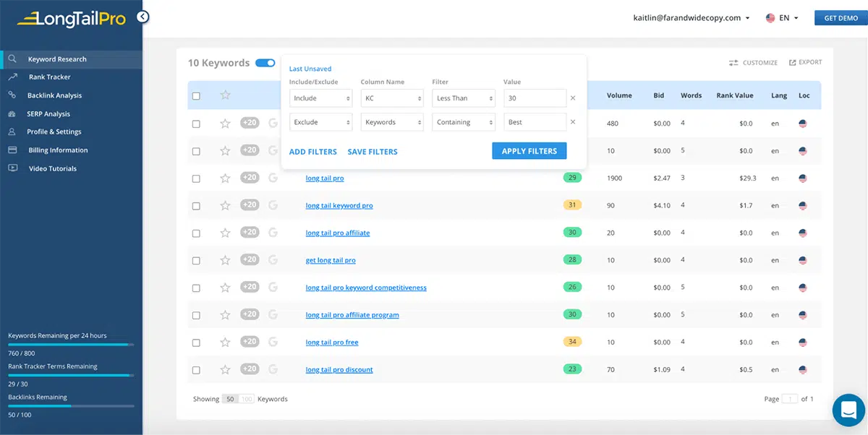Open Rank Tracker from the sidebar

[x=50, y=77]
